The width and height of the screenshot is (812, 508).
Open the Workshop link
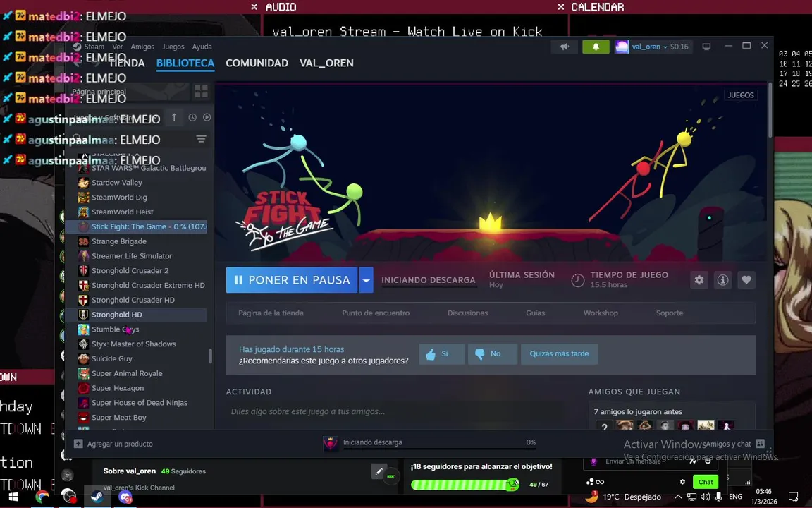[601, 313]
